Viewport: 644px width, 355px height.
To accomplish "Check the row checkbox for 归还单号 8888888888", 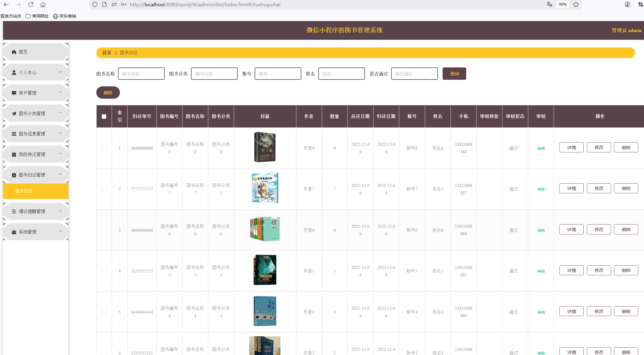I will 104,148.
